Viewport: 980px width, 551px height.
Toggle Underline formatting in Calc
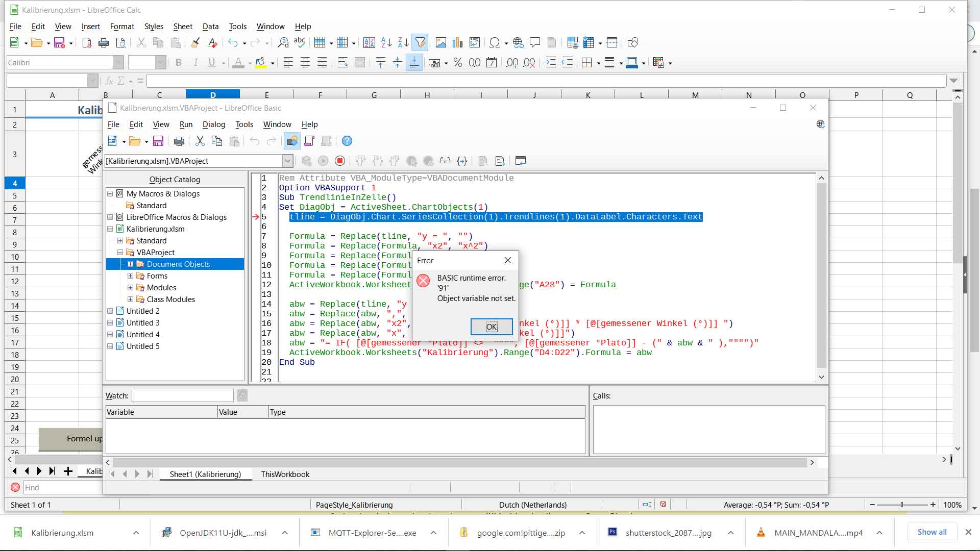pos(212,63)
